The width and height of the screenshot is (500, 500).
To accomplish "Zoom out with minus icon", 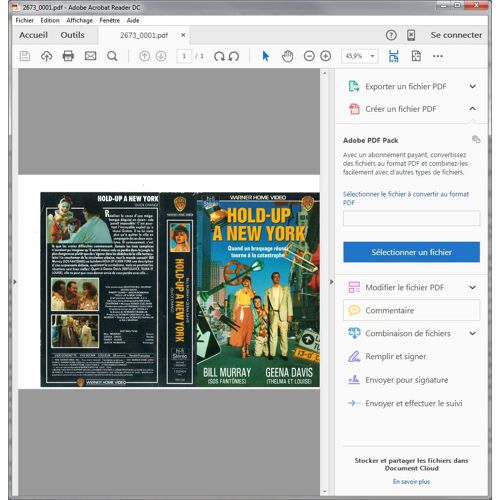I will 309,56.
